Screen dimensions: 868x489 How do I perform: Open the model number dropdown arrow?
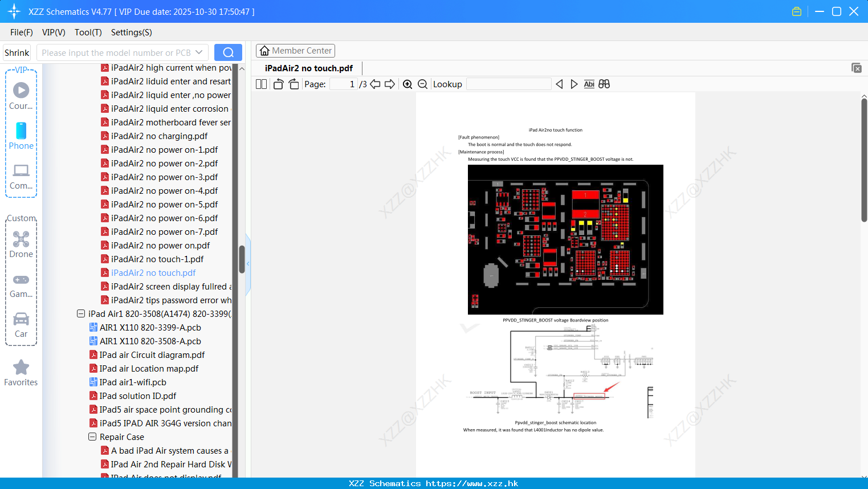[x=199, y=52]
